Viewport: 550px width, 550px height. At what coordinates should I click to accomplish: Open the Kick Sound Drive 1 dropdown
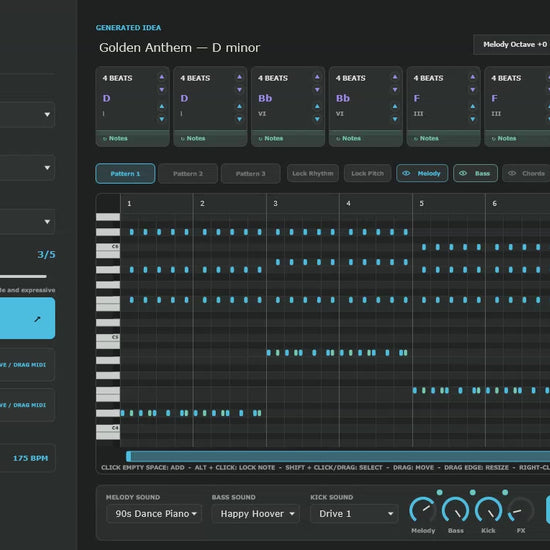click(x=354, y=514)
